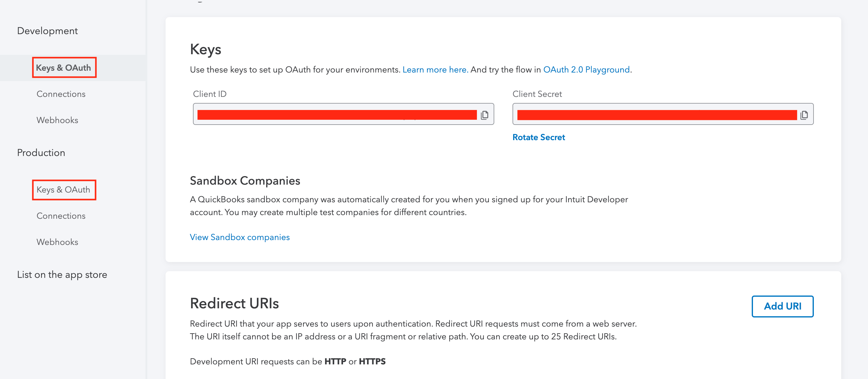
Task: Select the Production section heading
Action: coord(41,153)
